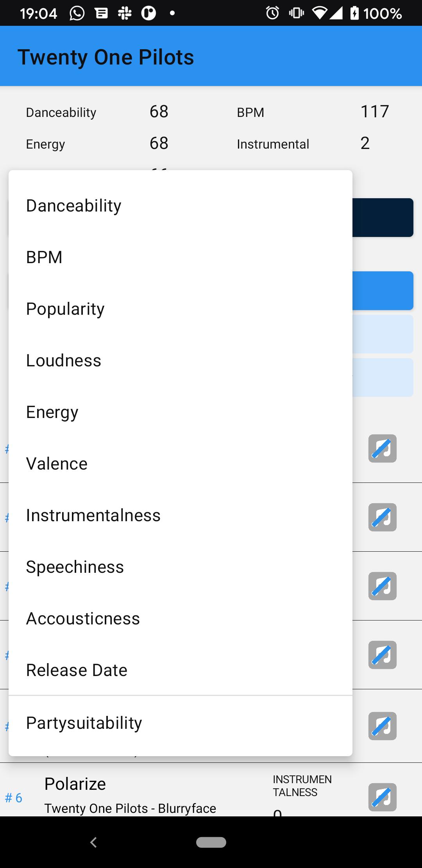Screen dimensions: 422x868
Task: Tap the third track's crossed music note icon
Action: (x=383, y=586)
